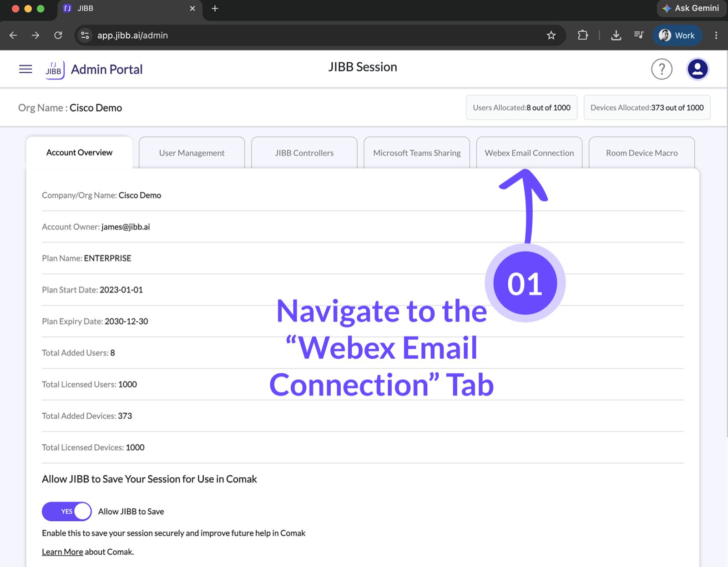Screen dimensions: 728x567
Task: Open the Chrome three-dot menu
Action: point(716,35)
